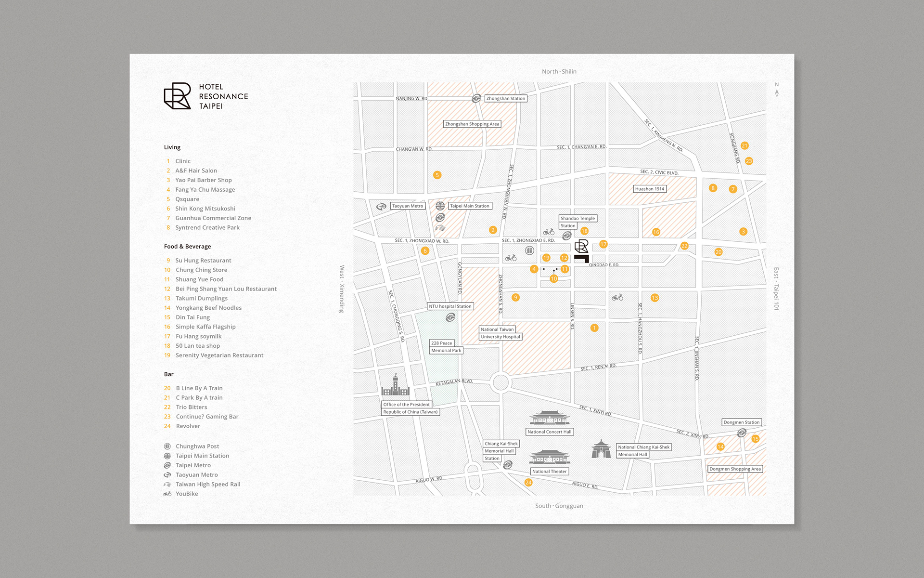Click the north compass arrow icon
This screenshot has height=578, width=924.
point(776,93)
